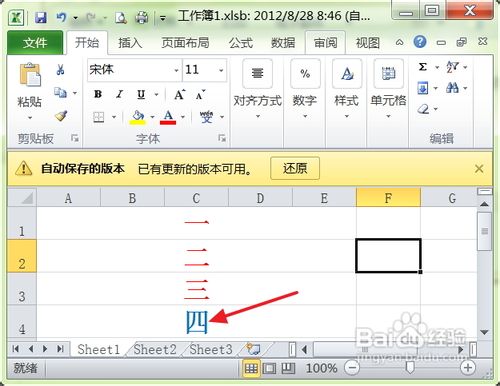Apply red font color A
Image resolution: width=500 pixels, height=386 pixels.
168,117
